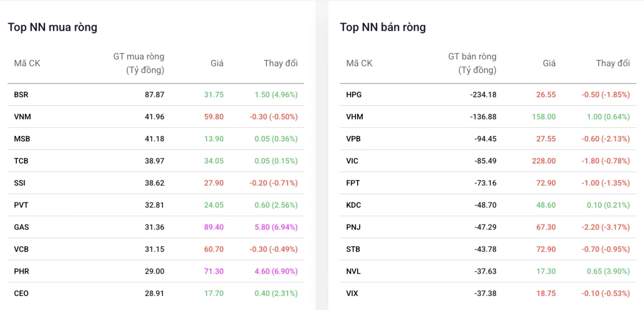Click NVL net sell value -37.63

[486, 272]
